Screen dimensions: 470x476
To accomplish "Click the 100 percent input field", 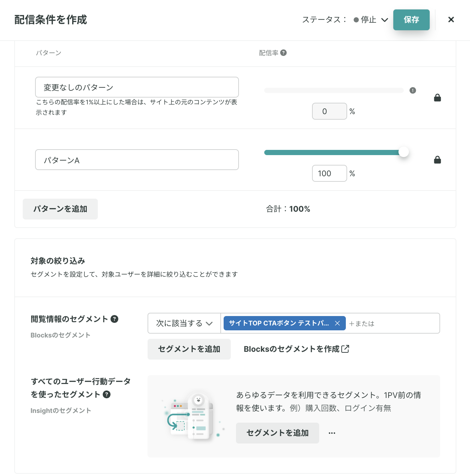I will coord(330,173).
